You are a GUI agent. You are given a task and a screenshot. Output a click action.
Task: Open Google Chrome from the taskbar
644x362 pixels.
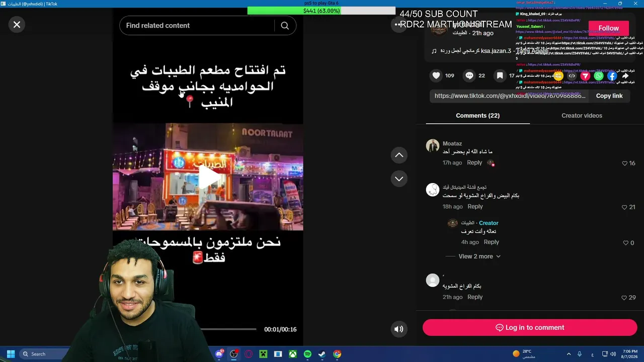click(337, 354)
